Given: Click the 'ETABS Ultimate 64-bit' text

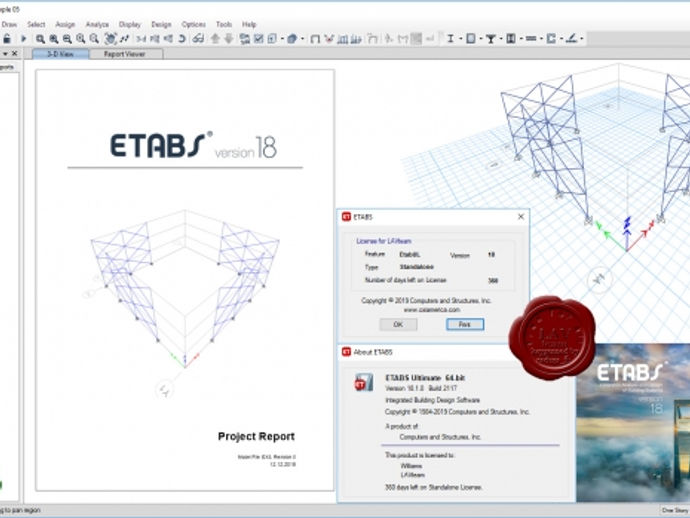Looking at the screenshot, I should pos(425,378).
